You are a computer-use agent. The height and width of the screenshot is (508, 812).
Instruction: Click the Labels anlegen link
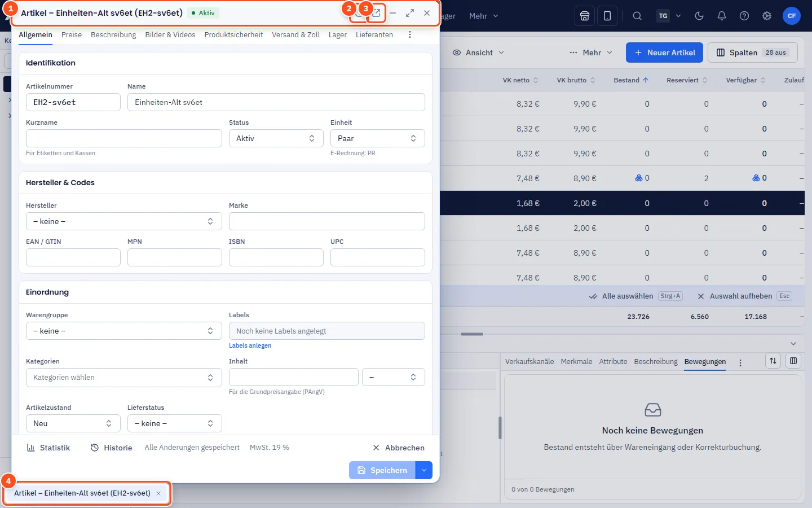(x=250, y=345)
